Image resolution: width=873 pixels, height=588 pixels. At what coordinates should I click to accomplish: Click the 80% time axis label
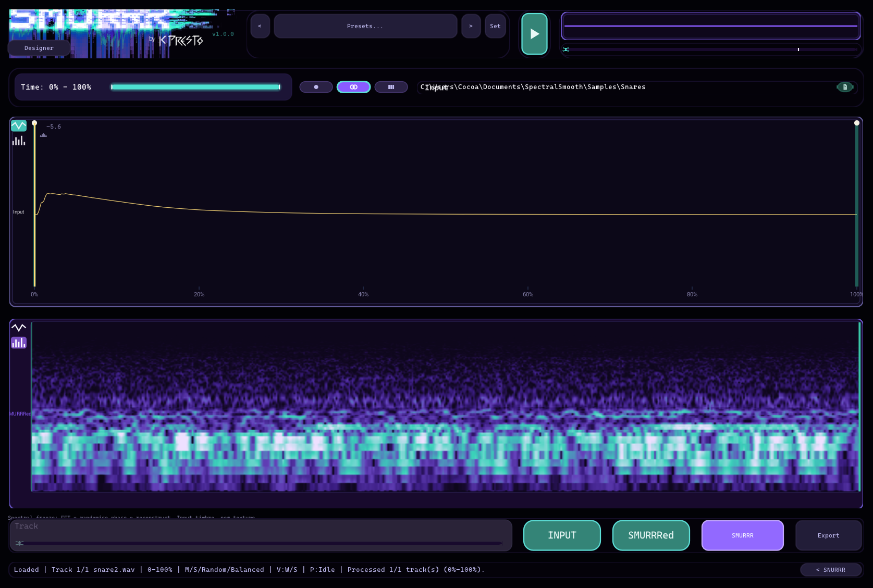692,294
